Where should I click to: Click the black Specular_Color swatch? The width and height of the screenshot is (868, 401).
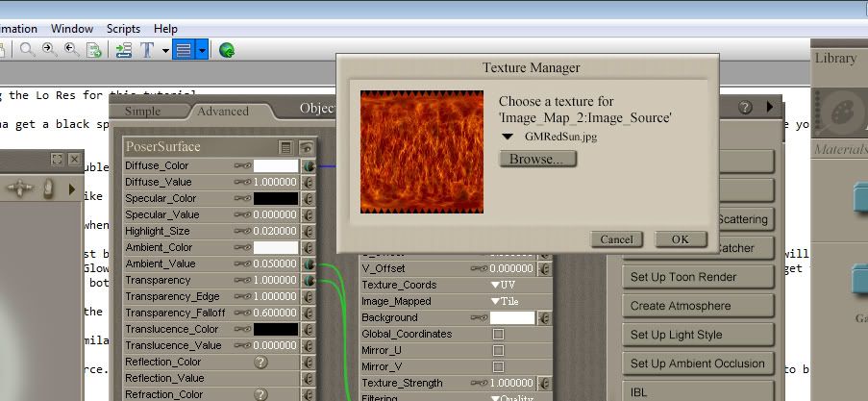click(x=275, y=198)
